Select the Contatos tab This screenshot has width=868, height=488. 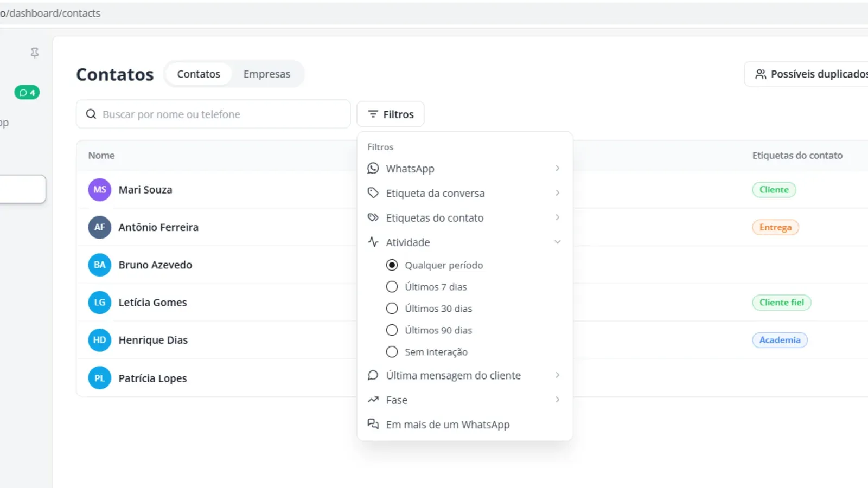tap(199, 74)
